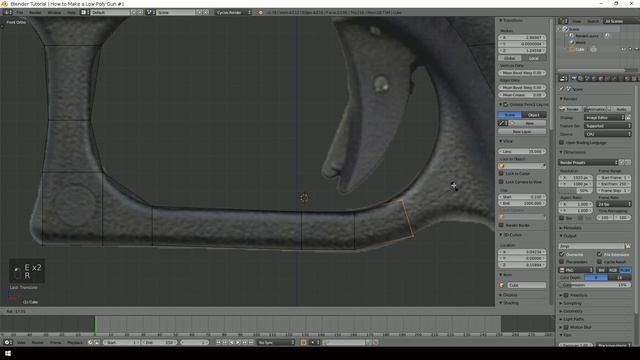Enable Render Border checkbox
Image resolution: width=640 pixels, height=360 pixels.
[x=502, y=225]
